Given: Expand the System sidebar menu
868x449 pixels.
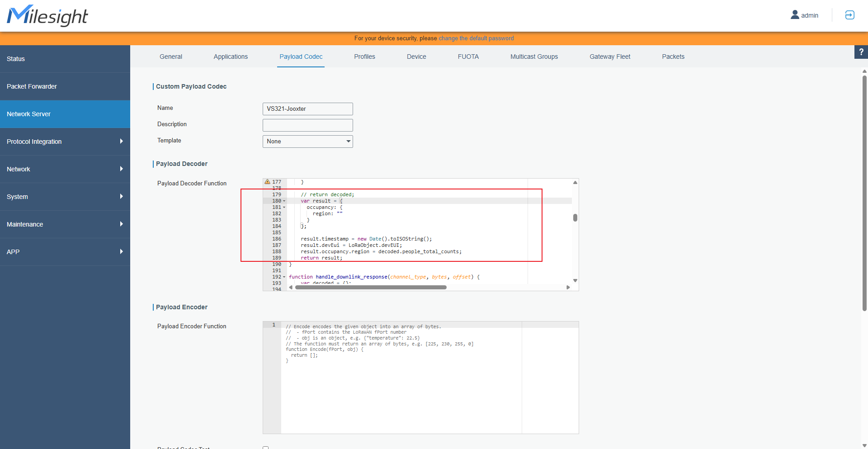Looking at the screenshot, I should coord(65,197).
